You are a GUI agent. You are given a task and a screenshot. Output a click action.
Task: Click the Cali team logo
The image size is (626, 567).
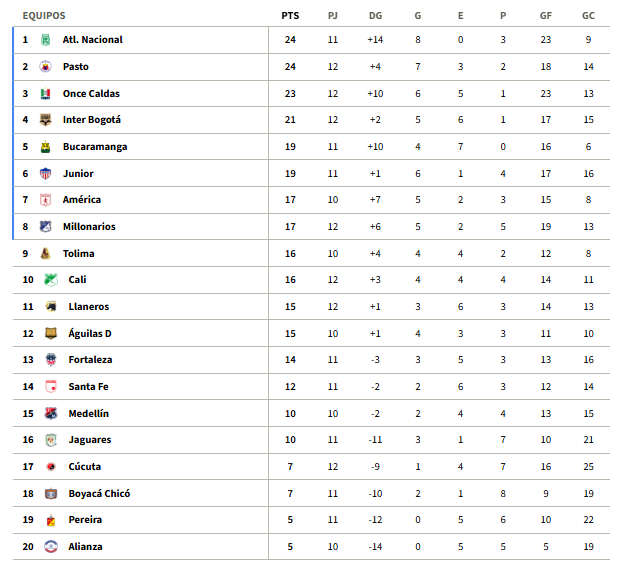point(50,280)
